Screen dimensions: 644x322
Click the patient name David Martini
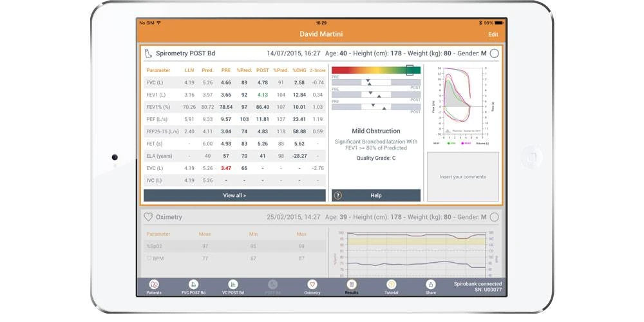point(321,34)
